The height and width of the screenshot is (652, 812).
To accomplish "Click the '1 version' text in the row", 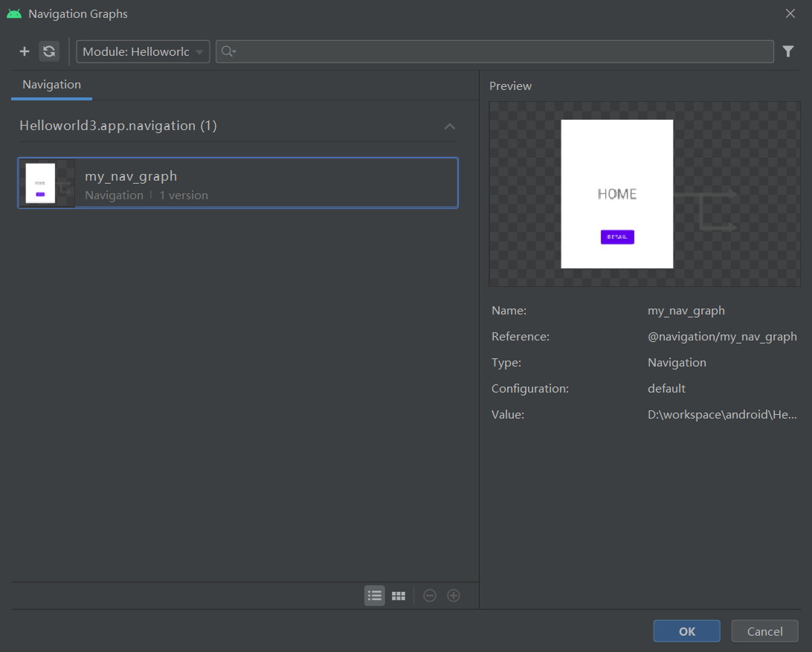I will point(184,196).
